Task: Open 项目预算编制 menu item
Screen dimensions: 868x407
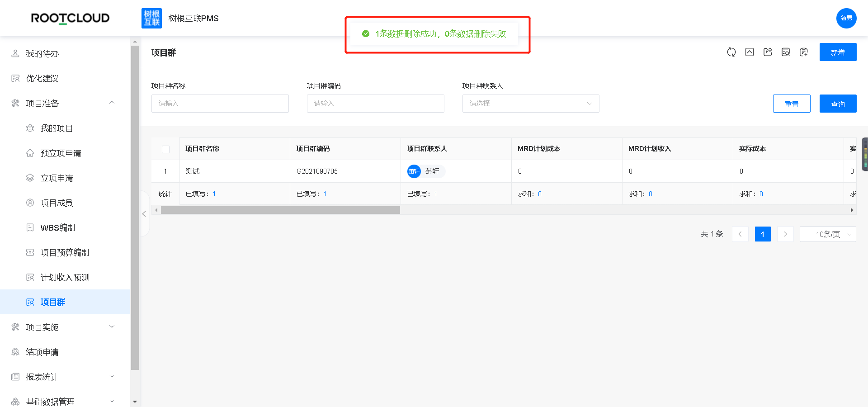Action: (65, 252)
